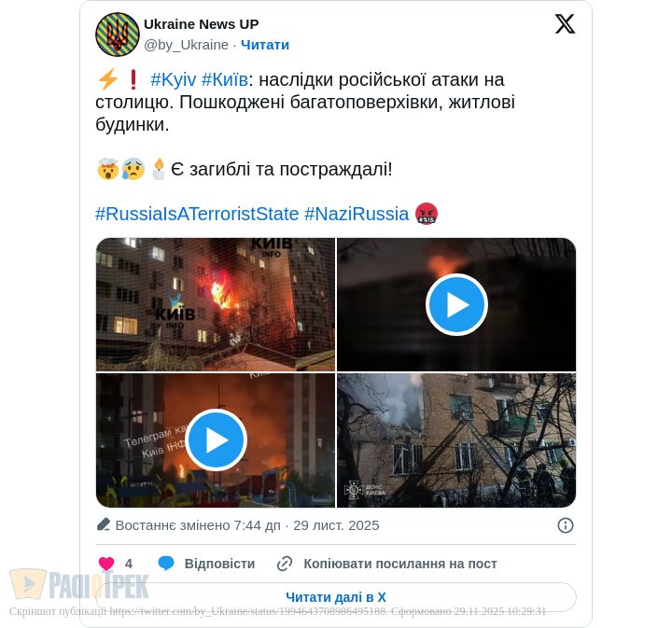Click the edited pencil icon
Screen dimensions: 672x628
click(x=104, y=524)
